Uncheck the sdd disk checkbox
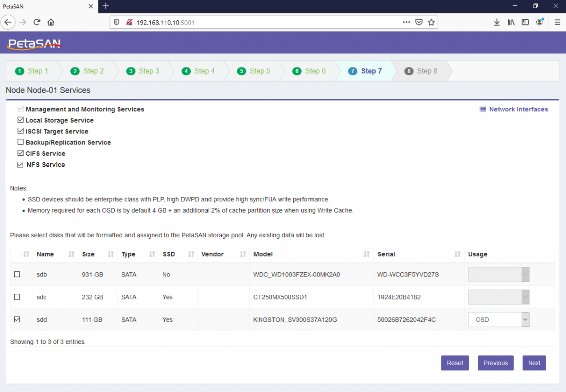 pos(17,319)
